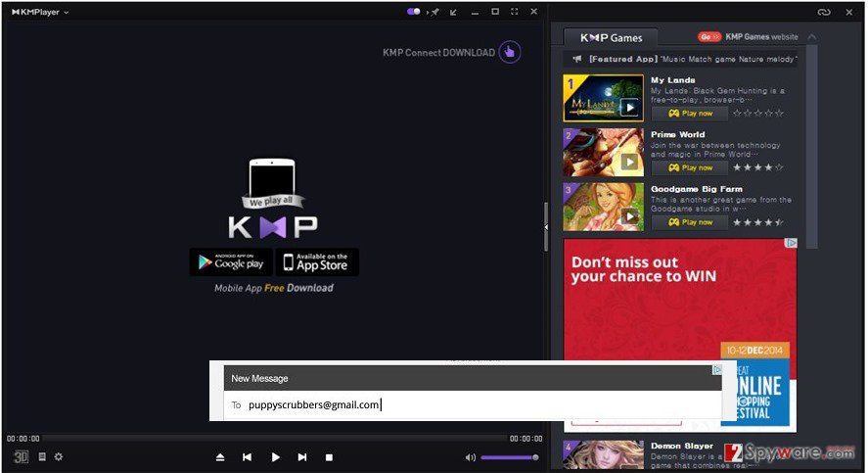This screenshot has width=868, height=473.
Task: Click the Google Play badge
Action: [231, 262]
